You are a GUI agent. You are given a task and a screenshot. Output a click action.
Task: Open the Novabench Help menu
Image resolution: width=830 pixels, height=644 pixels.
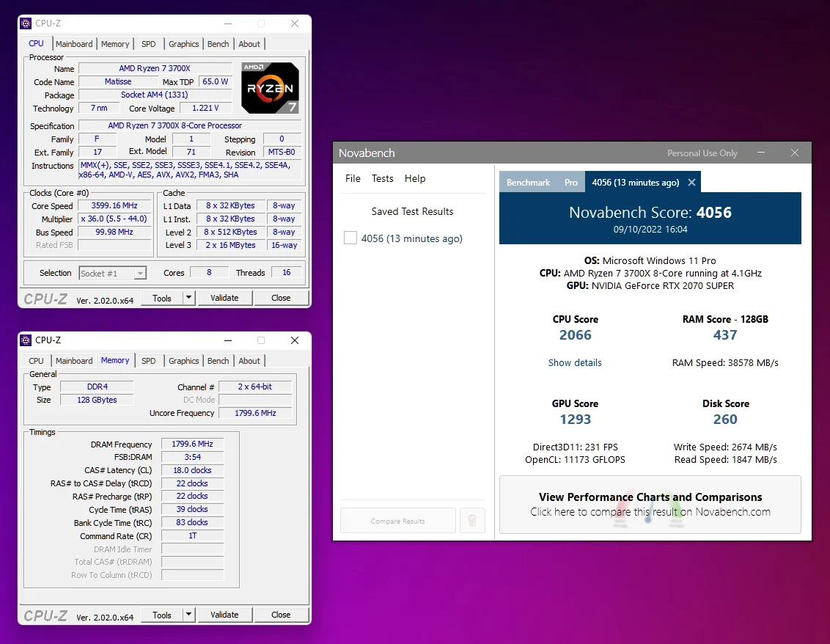[x=415, y=178]
